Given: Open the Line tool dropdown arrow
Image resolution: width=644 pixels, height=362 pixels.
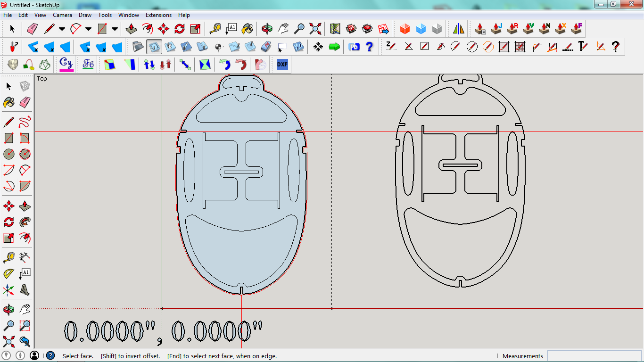Looking at the screenshot, I should pyautogui.click(x=62, y=29).
